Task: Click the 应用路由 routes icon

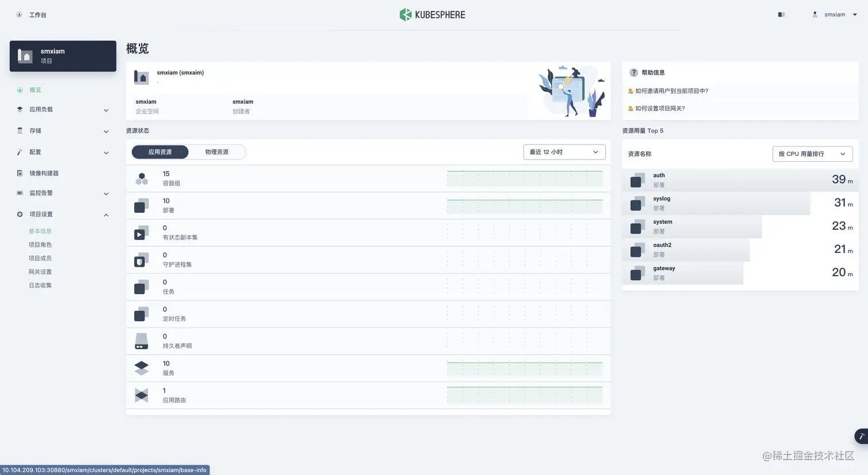Action: [141, 395]
